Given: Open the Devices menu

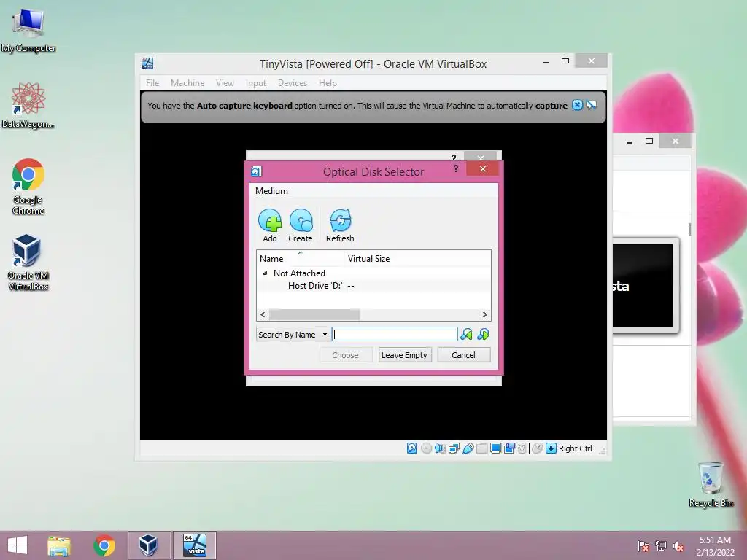Looking at the screenshot, I should [x=293, y=83].
